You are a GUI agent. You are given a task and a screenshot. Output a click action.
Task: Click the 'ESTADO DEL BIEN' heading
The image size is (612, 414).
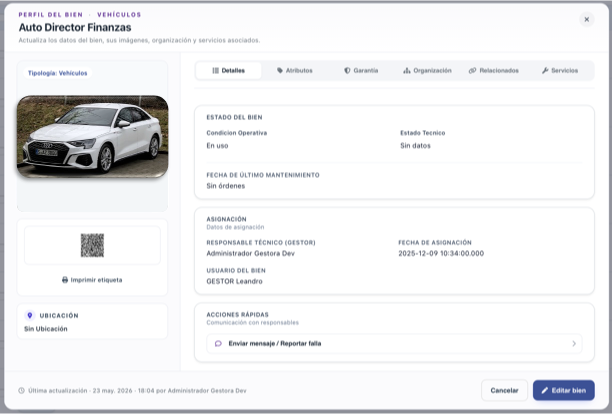234,117
